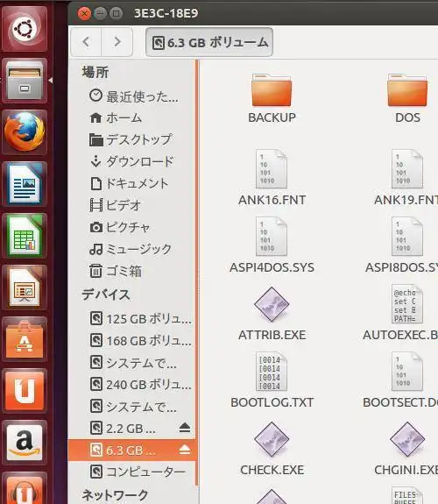Go forward with the forward arrow button
Viewport: 438px width, 504px height.
coord(117,42)
